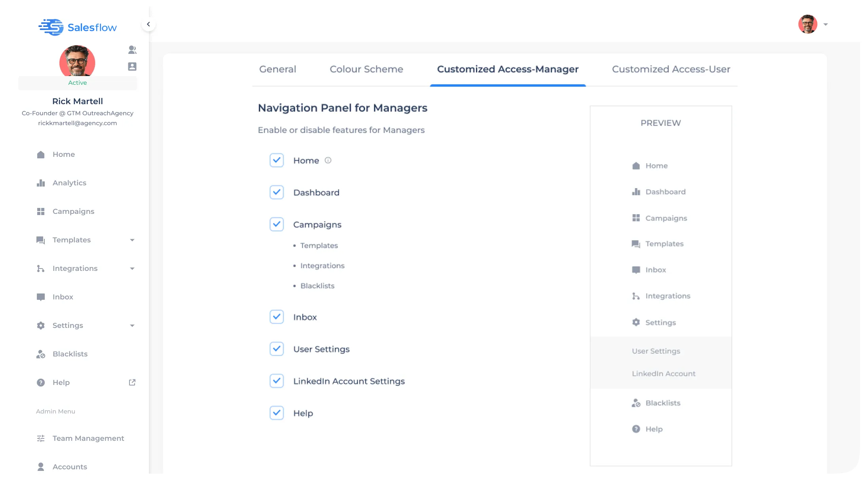Click the users icon beside profile photo
The image size is (868, 480).
(x=132, y=50)
